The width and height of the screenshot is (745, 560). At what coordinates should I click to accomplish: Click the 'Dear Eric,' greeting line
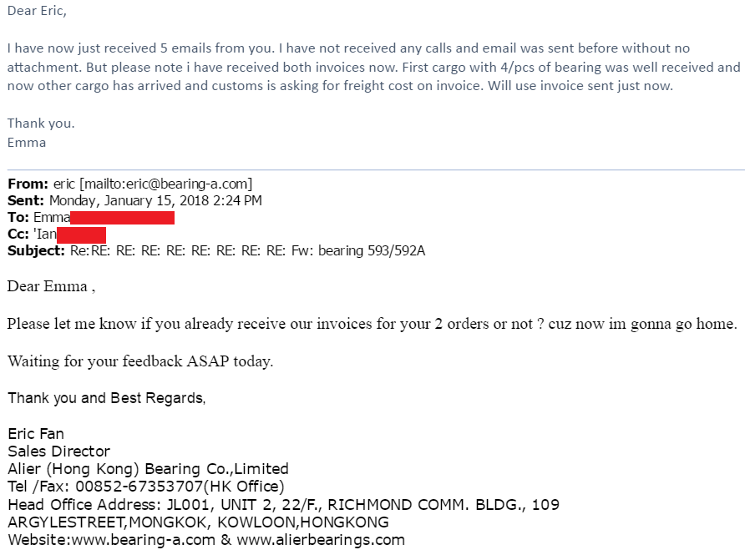[x=37, y=11]
